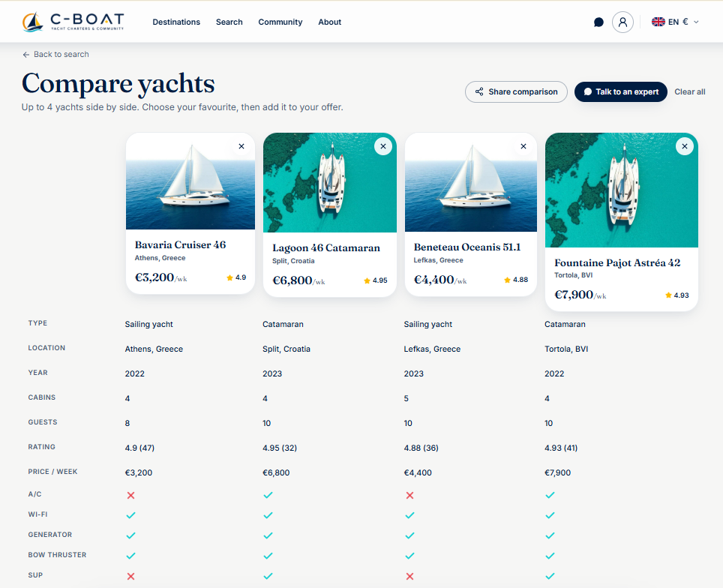Open the user account icon

click(x=622, y=22)
